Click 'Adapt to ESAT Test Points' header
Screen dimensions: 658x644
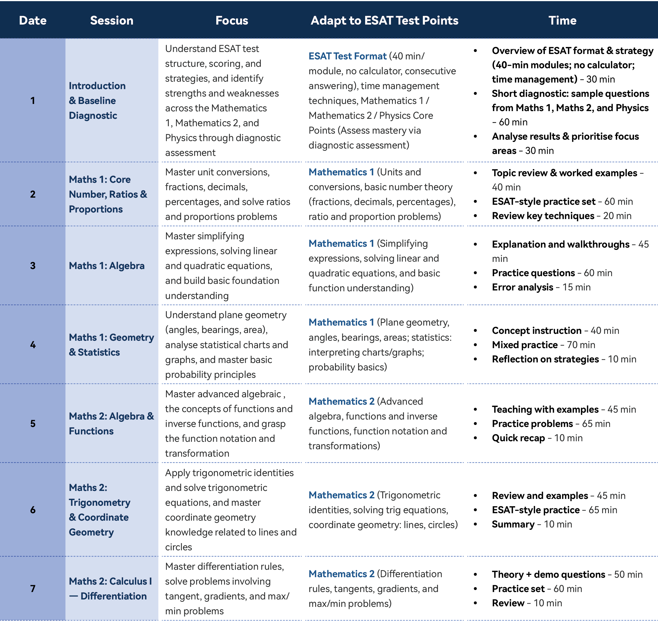pyautogui.click(x=384, y=20)
